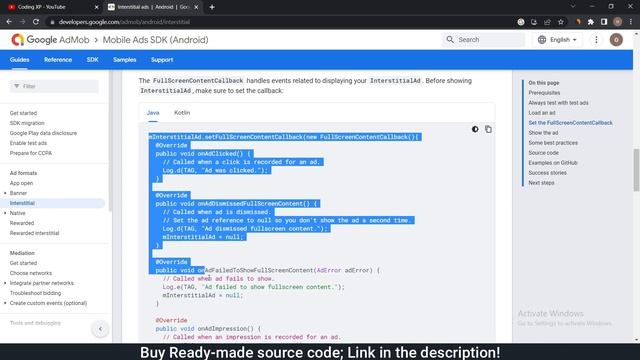The height and width of the screenshot is (360, 640).
Task: Open Prepare for COPA in the sidebar
Action: point(31,153)
